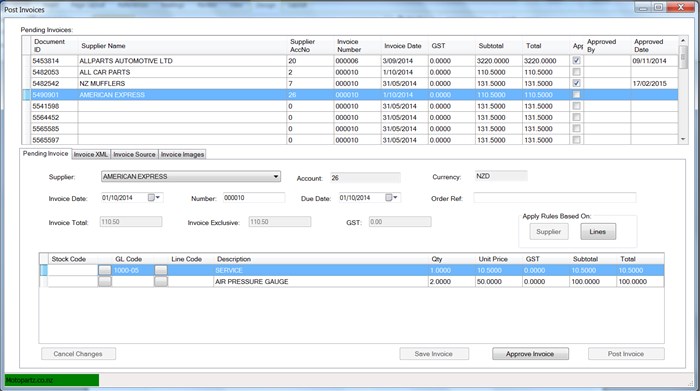This screenshot has height=391, width=700.
Task: Click the Account field showing 26
Action: tap(365, 178)
